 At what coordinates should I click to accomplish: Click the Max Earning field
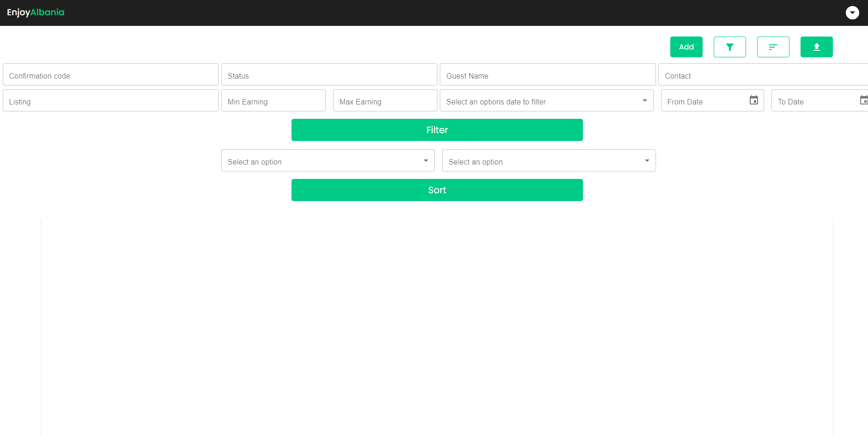click(385, 101)
